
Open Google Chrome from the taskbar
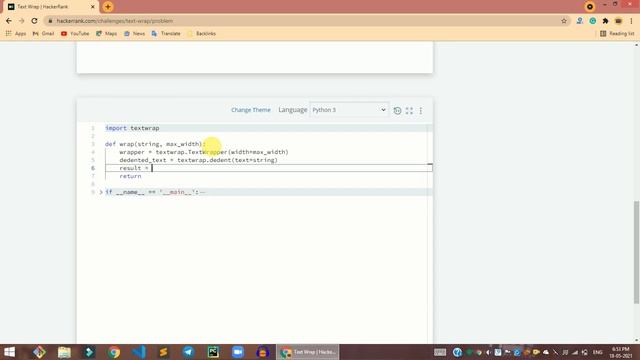click(114, 352)
